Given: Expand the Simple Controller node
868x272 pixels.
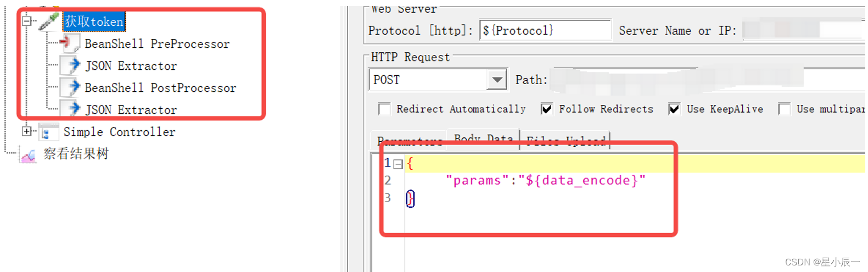Looking at the screenshot, I should coord(26,131).
